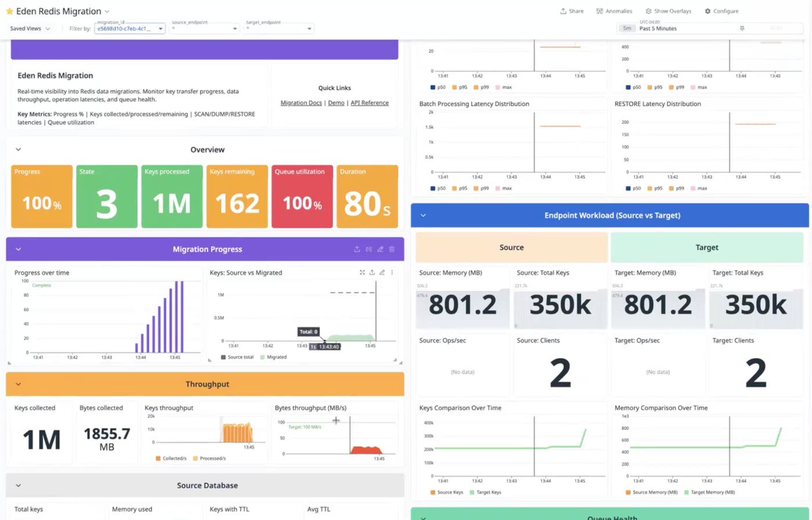Click the export icon in Migration Progress header

pos(357,249)
